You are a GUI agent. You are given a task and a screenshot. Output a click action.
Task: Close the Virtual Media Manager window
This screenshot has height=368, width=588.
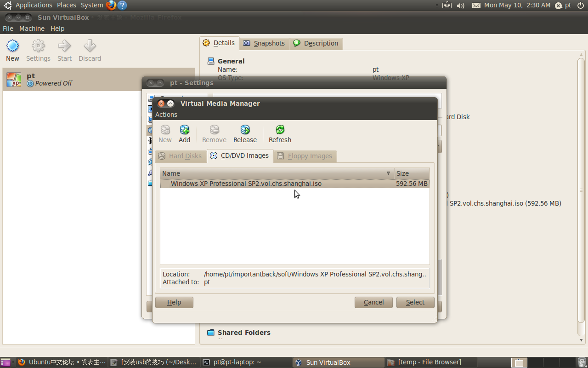[161, 103]
